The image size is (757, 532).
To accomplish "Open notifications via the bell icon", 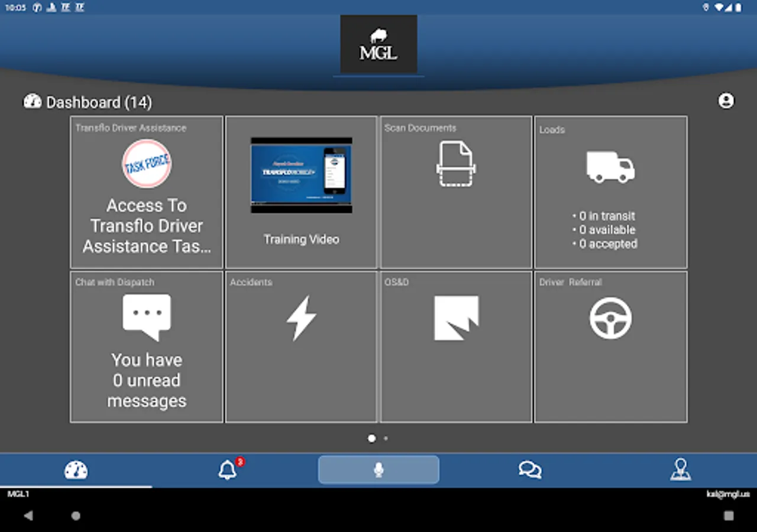I will click(228, 470).
